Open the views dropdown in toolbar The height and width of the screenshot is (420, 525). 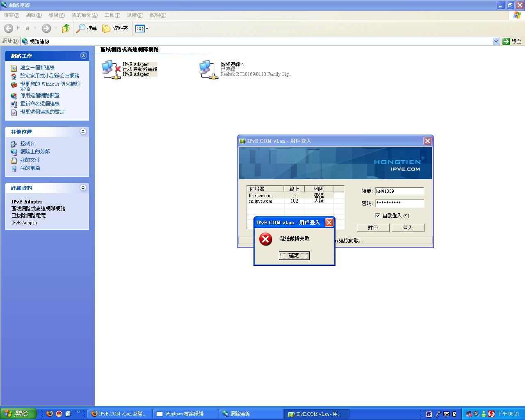click(x=142, y=28)
